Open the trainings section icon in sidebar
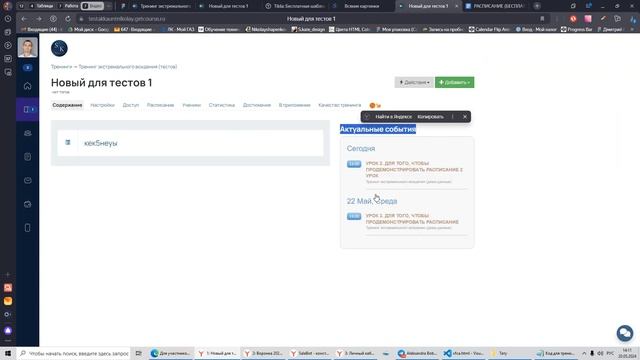 pyautogui.click(x=27, y=109)
